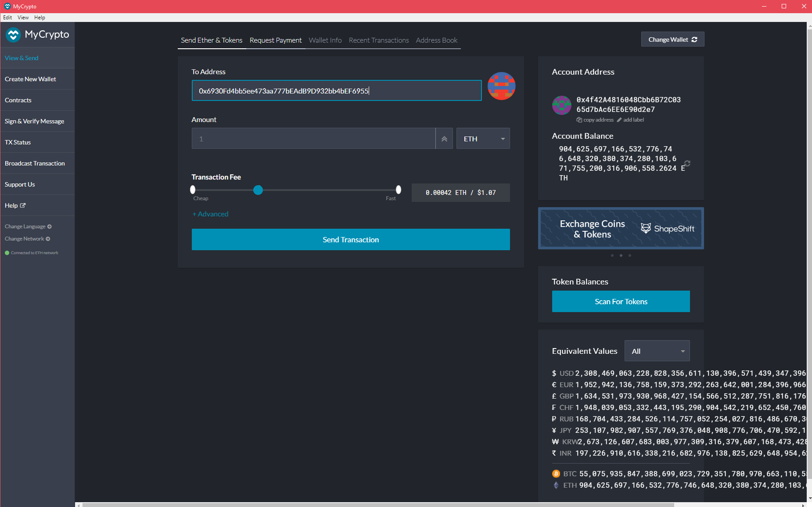Select the second carousel dot under banner
The width and height of the screenshot is (812, 507).
[x=621, y=255]
